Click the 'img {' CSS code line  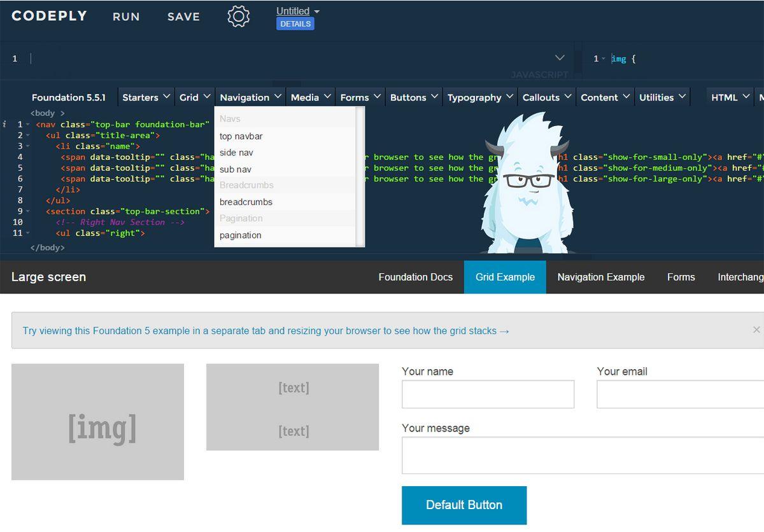click(x=623, y=59)
